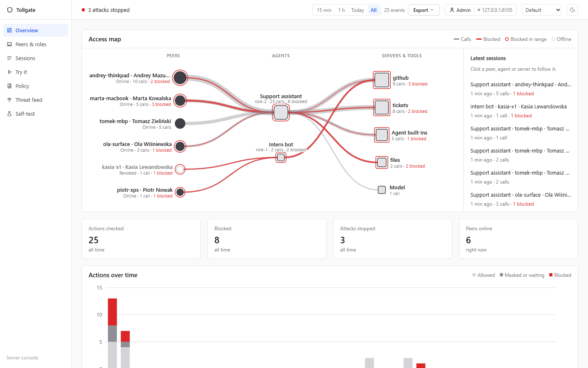The width and height of the screenshot is (588, 368).
Task: Select the andrey-thinkpad peer node
Action: pos(180,78)
